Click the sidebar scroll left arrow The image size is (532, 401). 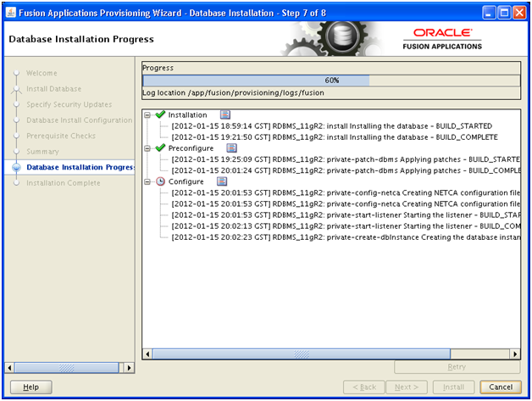click(9, 368)
